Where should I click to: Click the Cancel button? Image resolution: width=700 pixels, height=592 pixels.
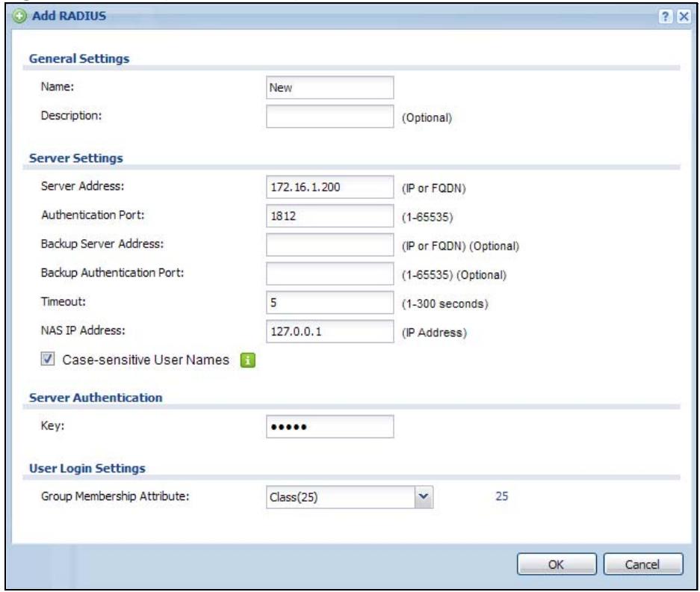click(643, 564)
